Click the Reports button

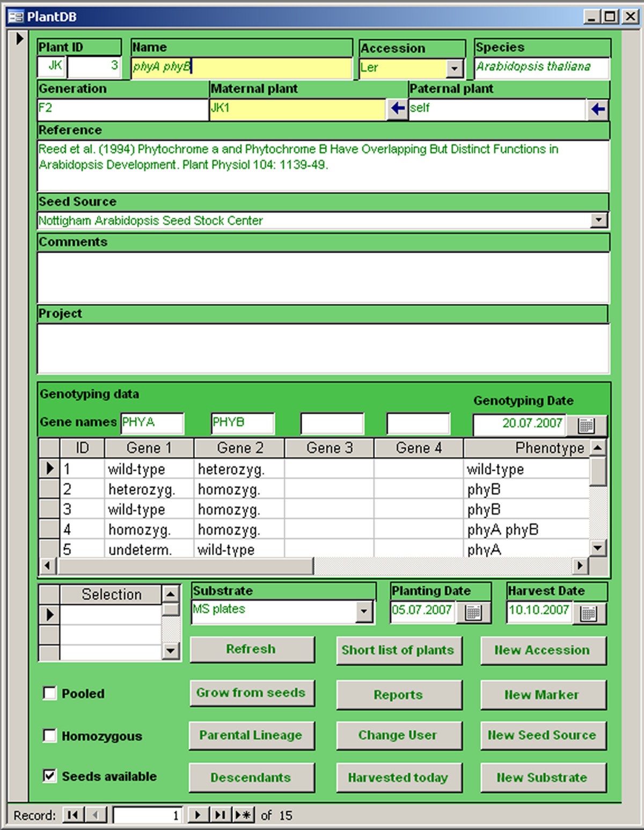point(398,695)
